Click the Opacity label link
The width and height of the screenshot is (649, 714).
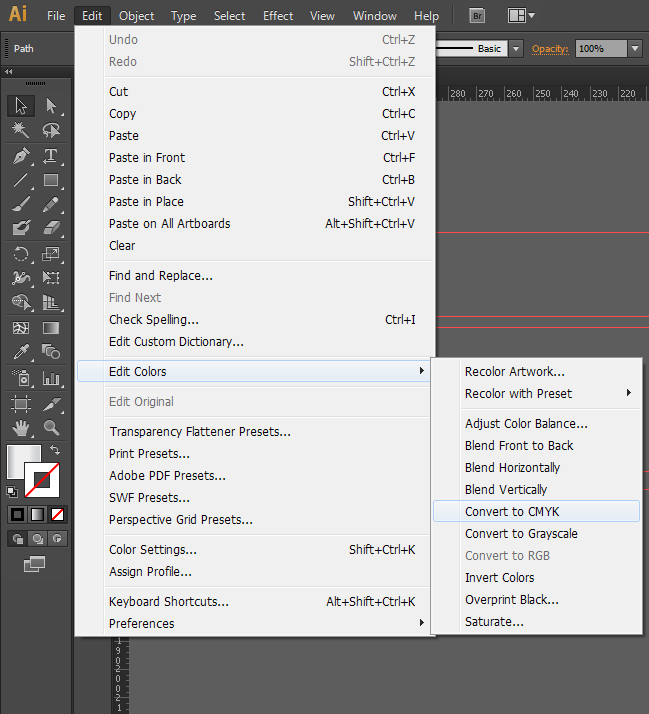click(x=550, y=48)
